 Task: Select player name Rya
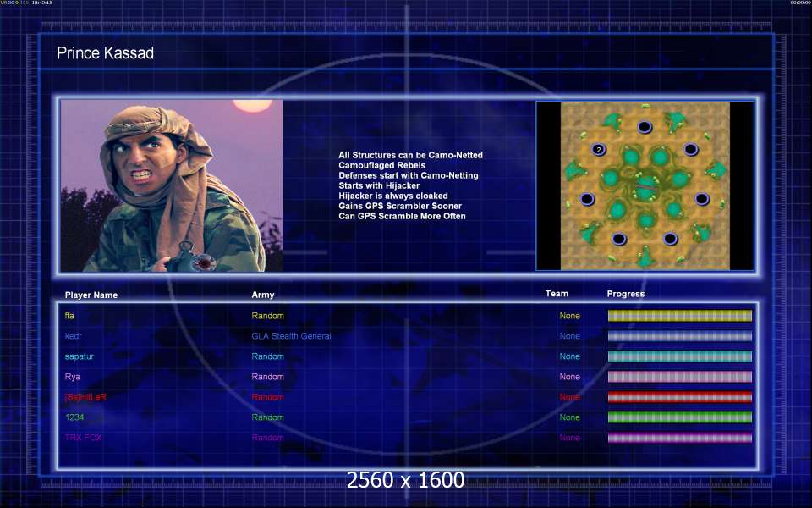(73, 377)
